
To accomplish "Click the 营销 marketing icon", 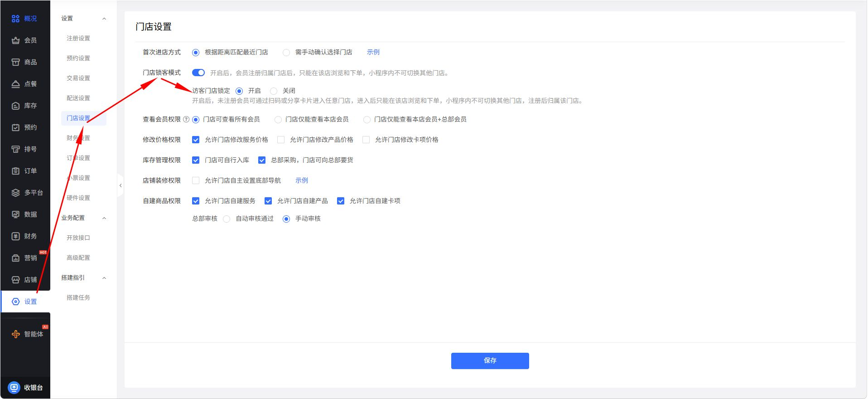I will 15,258.
